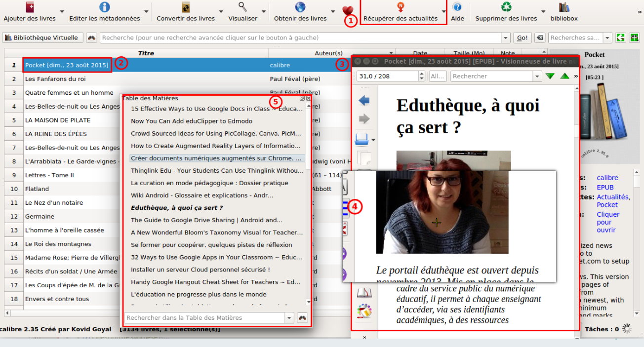Open the bibliobox toolbar item
The width and height of the screenshot is (644, 347).
pyautogui.click(x=564, y=12)
